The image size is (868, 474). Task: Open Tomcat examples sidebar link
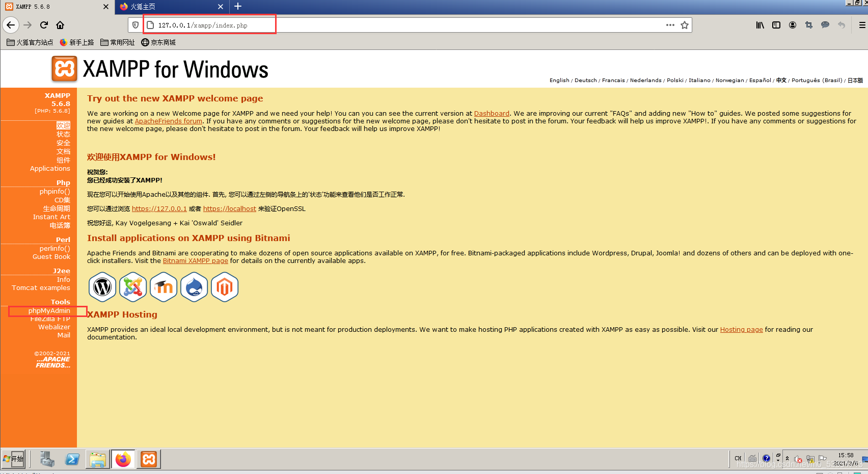click(x=41, y=288)
